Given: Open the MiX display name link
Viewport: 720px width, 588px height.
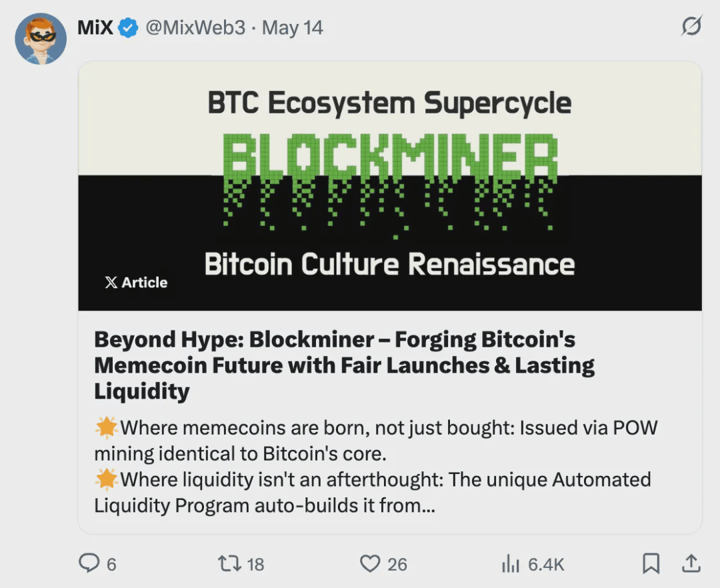Looking at the screenshot, I should 95,27.
